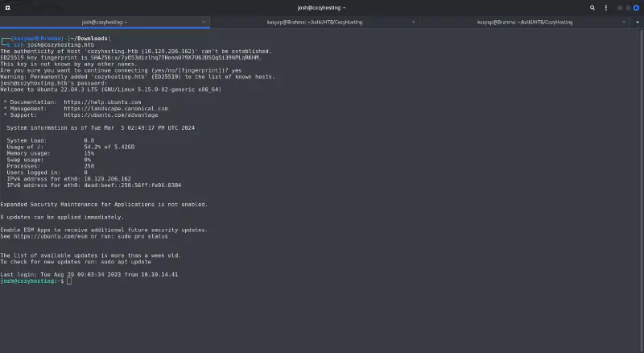Image resolution: width=644 pixels, height=353 pixels.
Task: Follow the ubuntu.com/advantage support link
Action: pyautogui.click(x=111, y=114)
